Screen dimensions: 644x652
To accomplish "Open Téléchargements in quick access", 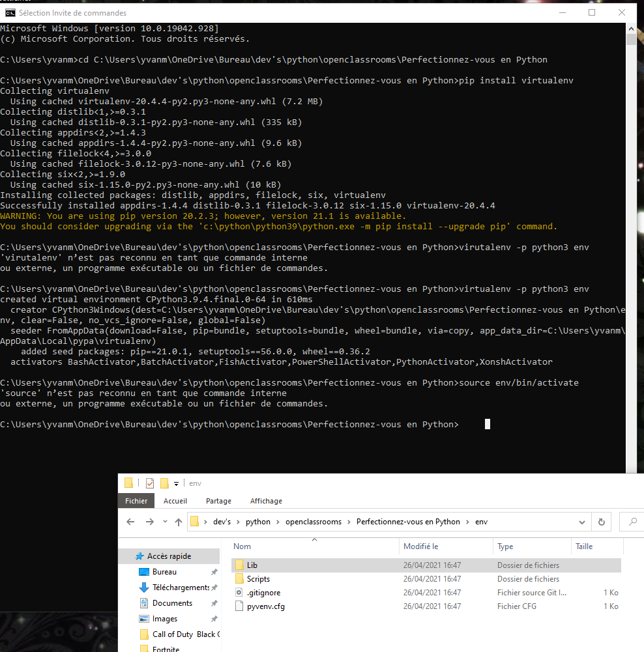I will pyautogui.click(x=180, y=587).
